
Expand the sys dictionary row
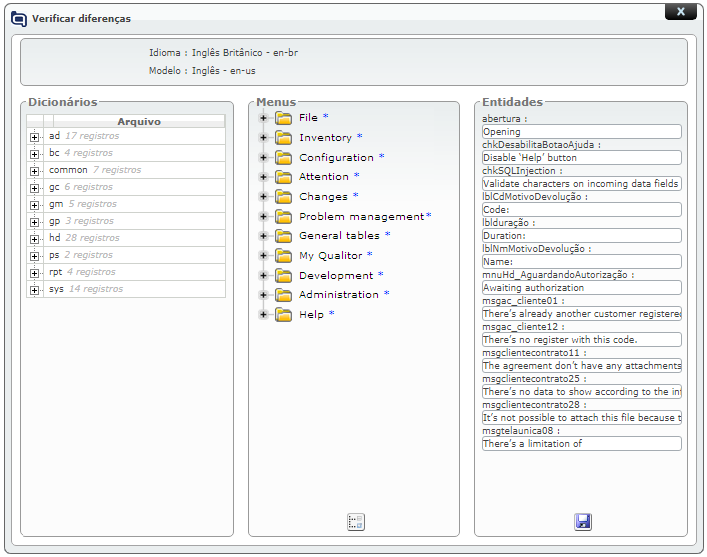pos(34,290)
